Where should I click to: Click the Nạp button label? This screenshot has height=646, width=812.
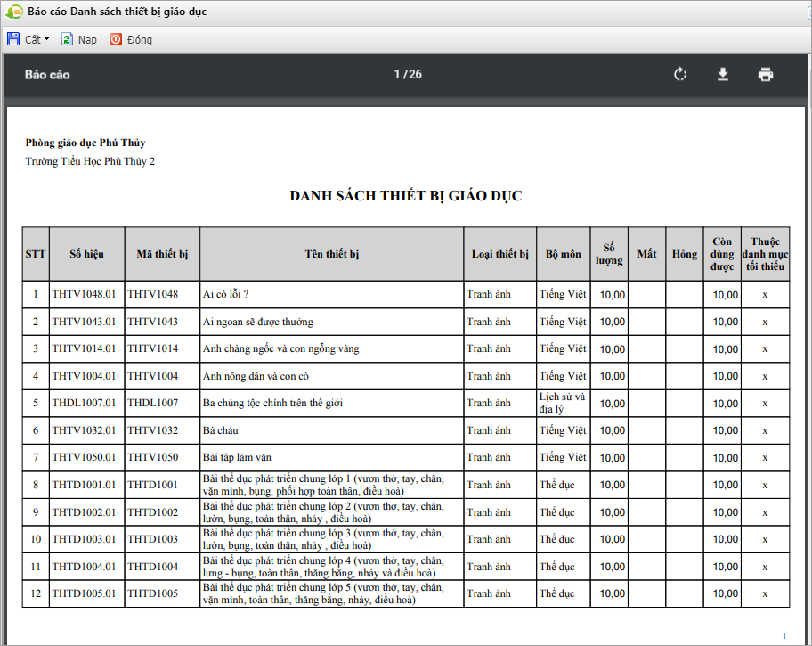click(87, 40)
